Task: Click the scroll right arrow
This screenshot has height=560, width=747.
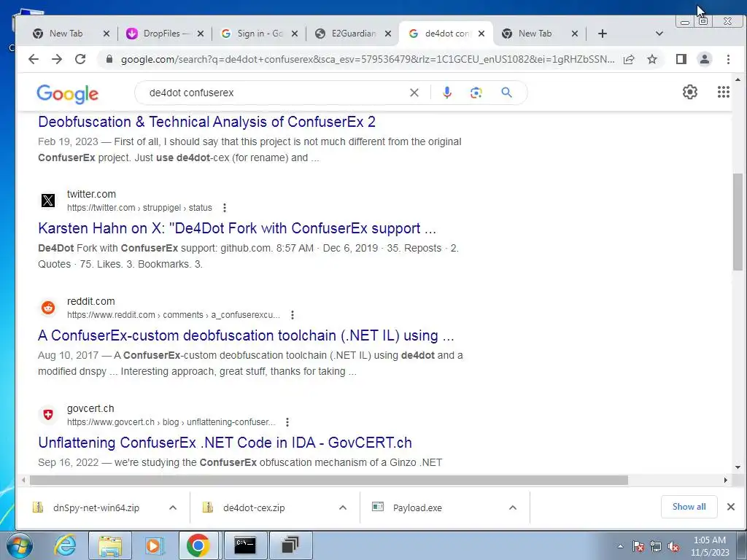Action: pos(726,480)
